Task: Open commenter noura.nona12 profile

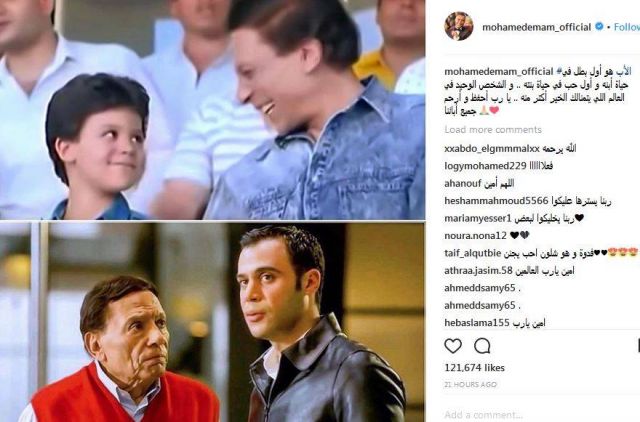Action: (x=476, y=235)
